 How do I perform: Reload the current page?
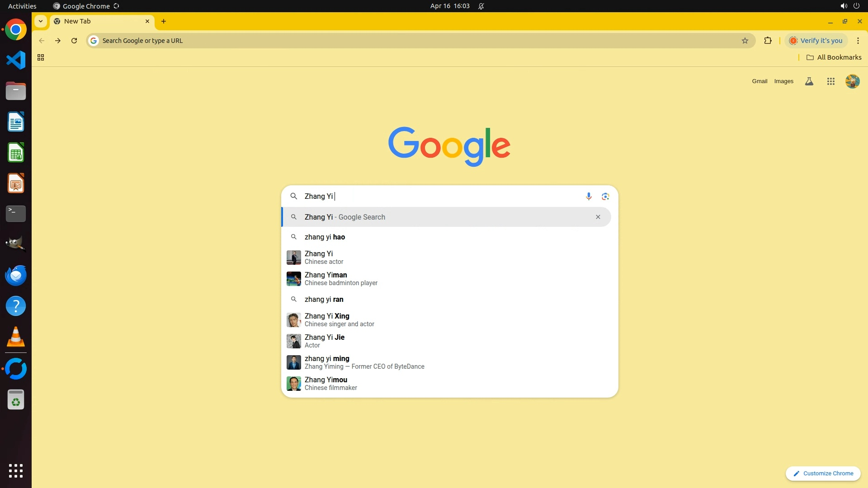coord(74,41)
